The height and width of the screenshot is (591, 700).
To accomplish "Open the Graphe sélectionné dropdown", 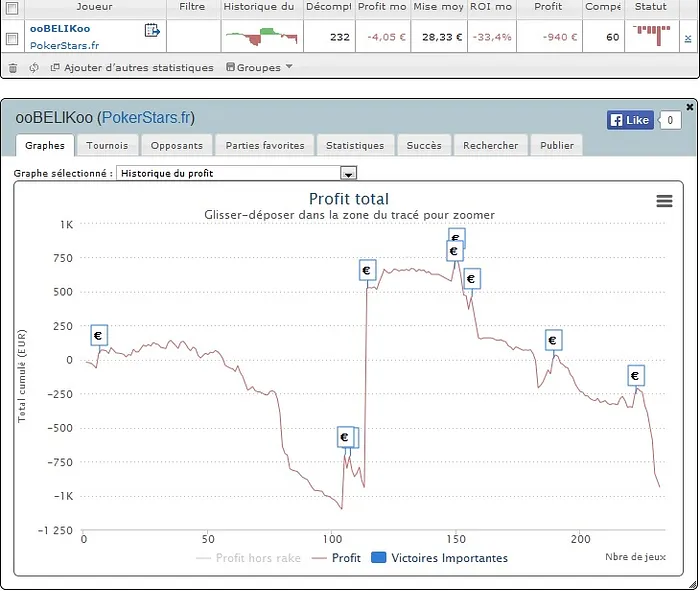I will tap(348, 173).
